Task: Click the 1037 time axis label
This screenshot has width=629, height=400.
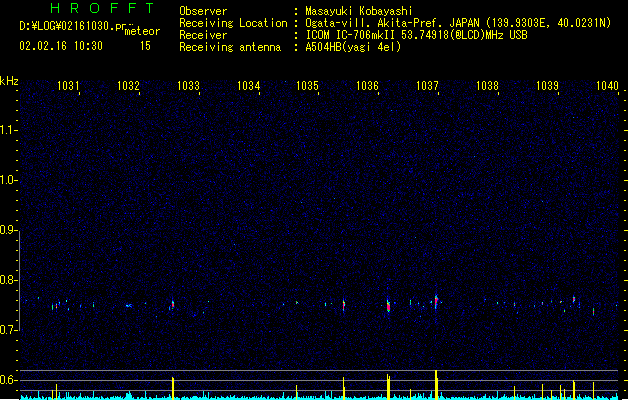Action: click(x=427, y=85)
